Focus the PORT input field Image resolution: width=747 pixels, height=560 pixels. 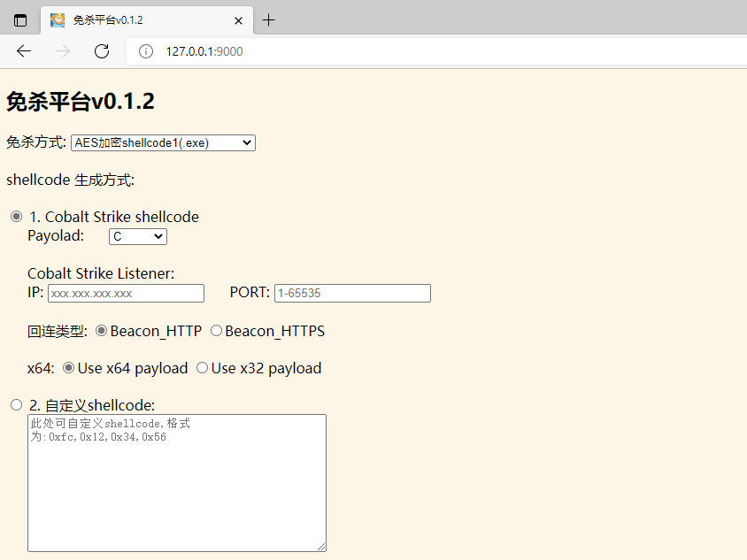click(x=352, y=293)
